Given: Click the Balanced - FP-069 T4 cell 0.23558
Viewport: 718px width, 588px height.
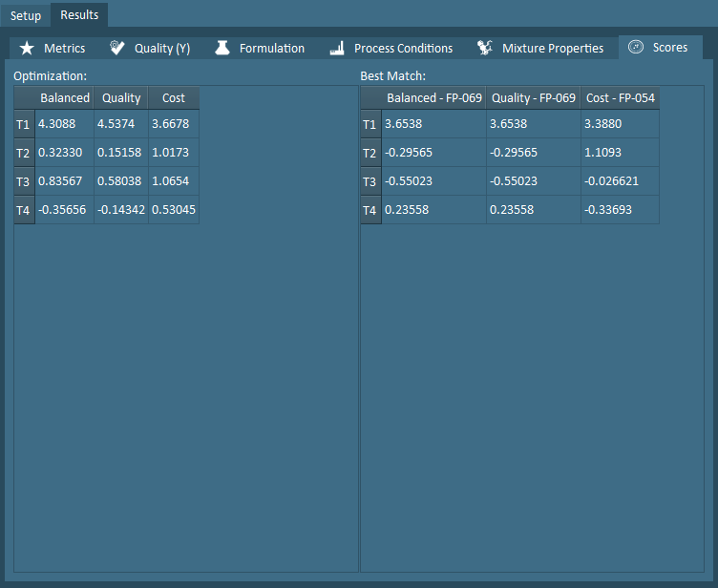Looking at the screenshot, I should (x=434, y=210).
